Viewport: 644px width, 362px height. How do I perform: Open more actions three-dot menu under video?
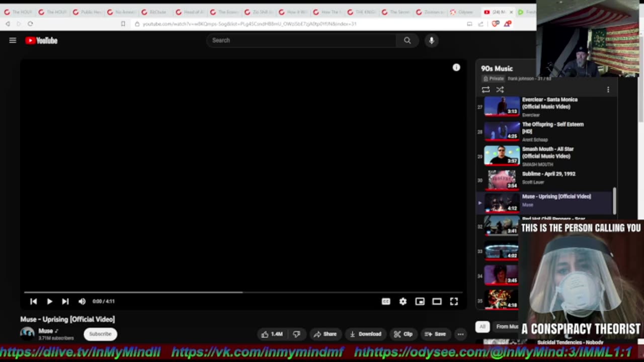460,334
